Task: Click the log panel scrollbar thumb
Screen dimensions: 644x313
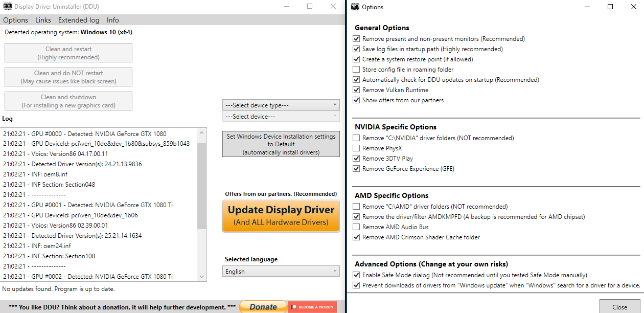Action: coord(202,186)
